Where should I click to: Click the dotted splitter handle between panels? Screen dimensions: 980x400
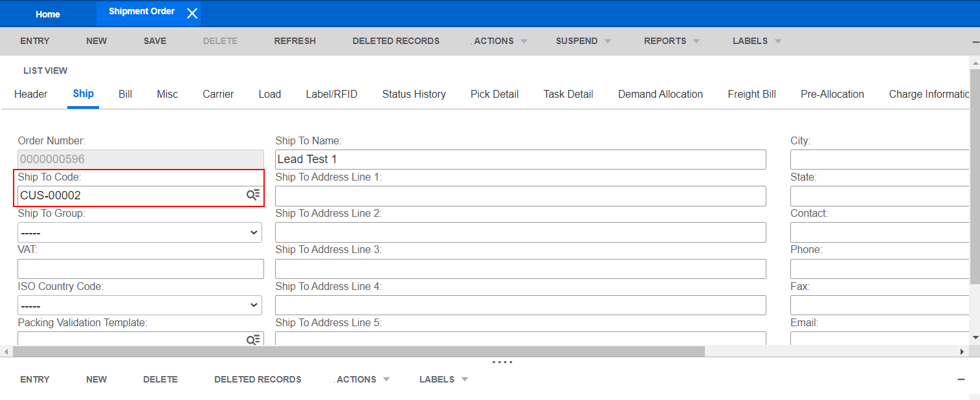coord(502,362)
